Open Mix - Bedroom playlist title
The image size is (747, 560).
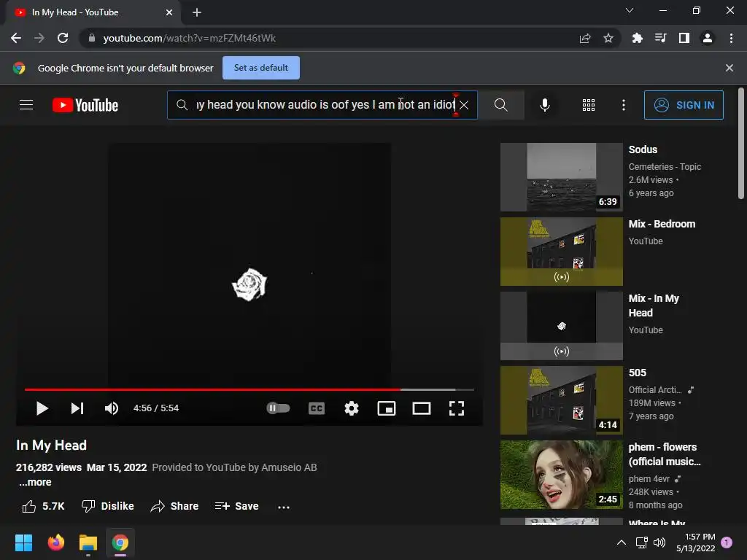662,224
